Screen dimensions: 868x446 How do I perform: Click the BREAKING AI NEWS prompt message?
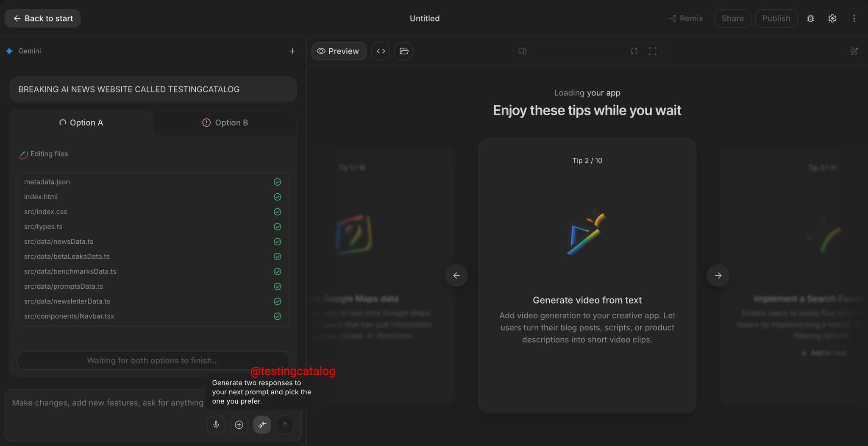coord(153,89)
